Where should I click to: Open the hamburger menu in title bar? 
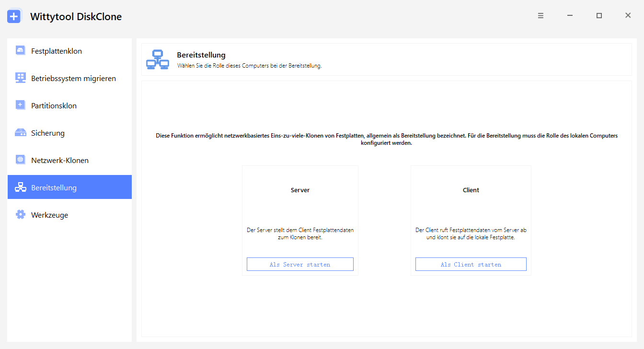(x=540, y=16)
